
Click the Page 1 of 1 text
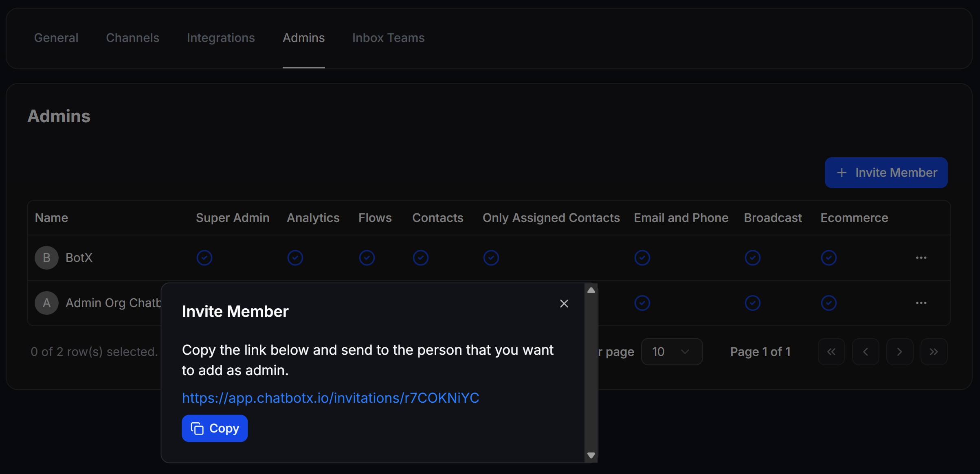click(760, 351)
